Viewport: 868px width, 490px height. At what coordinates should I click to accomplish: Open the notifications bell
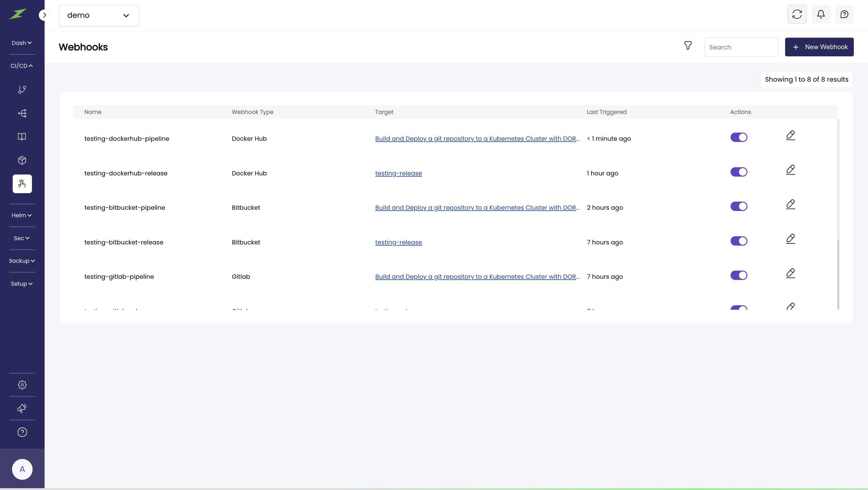(x=821, y=14)
